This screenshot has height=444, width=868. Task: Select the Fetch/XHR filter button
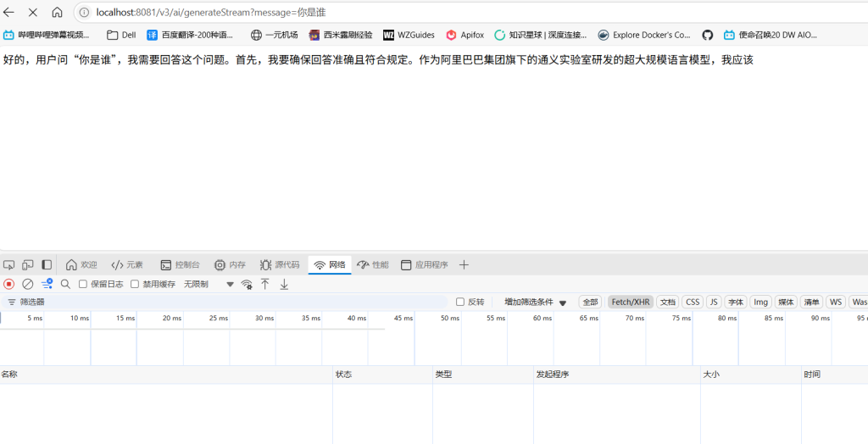click(x=631, y=302)
